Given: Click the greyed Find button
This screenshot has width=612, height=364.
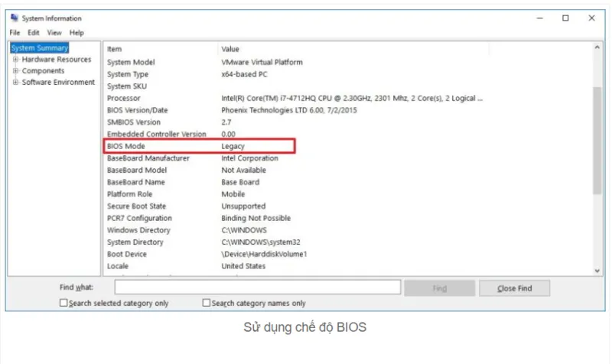Looking at the screenshot, I should pos(439,288).
